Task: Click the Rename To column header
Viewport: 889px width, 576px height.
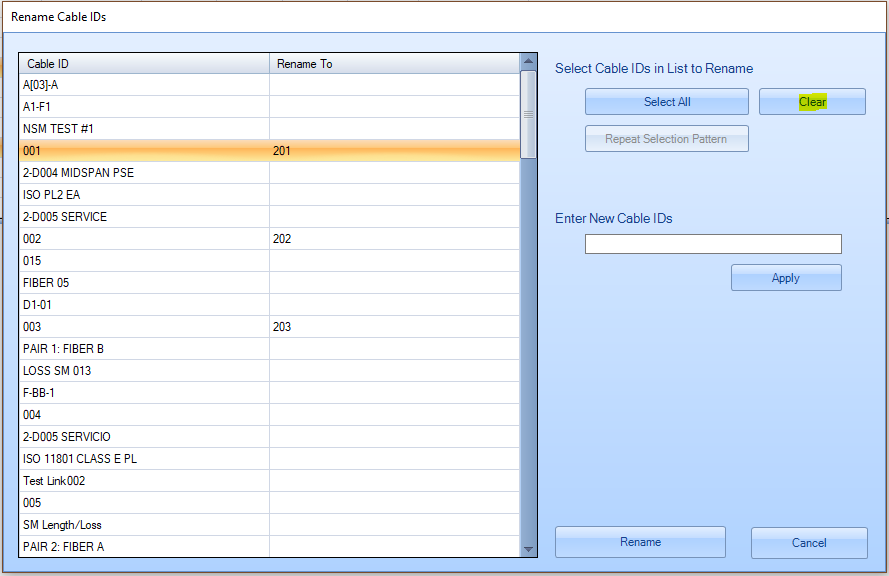Action: point(395,63)
